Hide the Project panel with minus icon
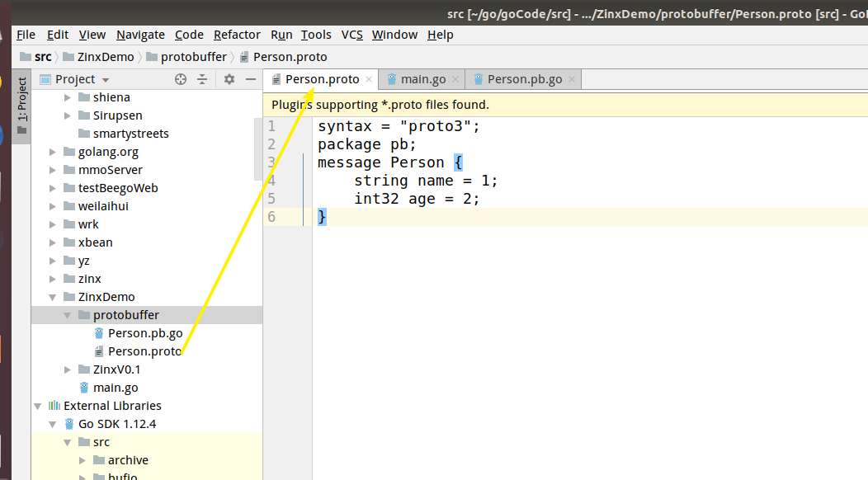Viewport: 868px width, 480px height. tap(251, 79)
